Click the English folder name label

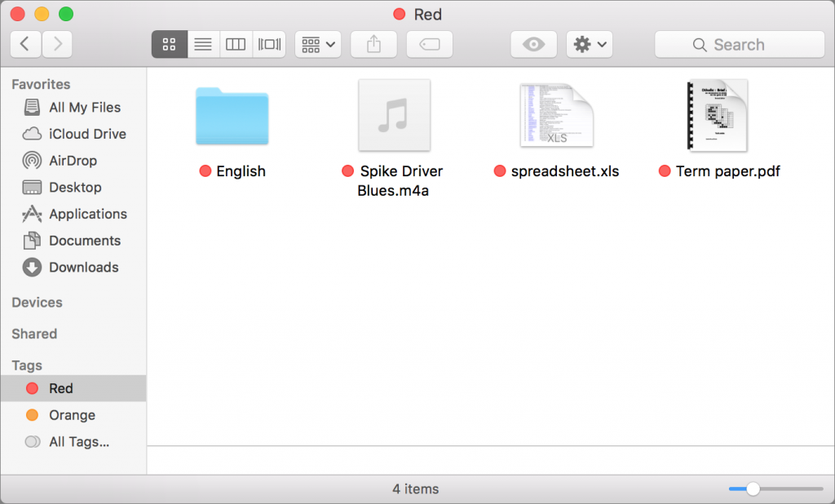click(x=241, y=171)
